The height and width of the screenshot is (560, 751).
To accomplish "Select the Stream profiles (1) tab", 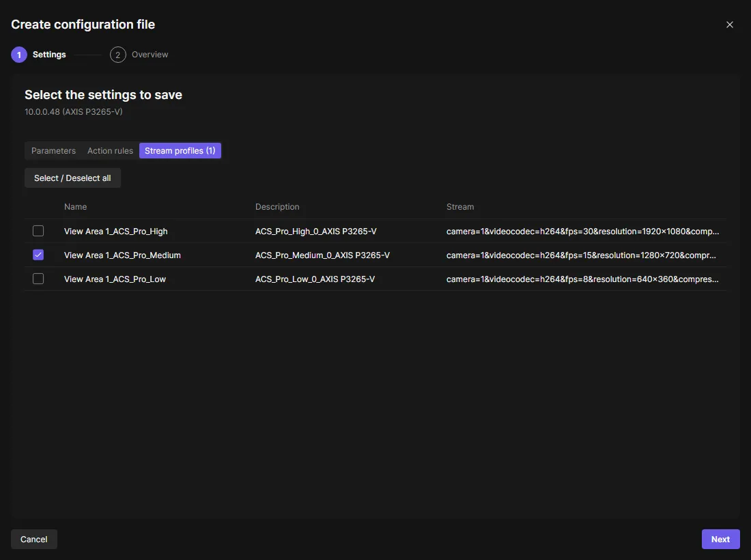I will point(180,151).
